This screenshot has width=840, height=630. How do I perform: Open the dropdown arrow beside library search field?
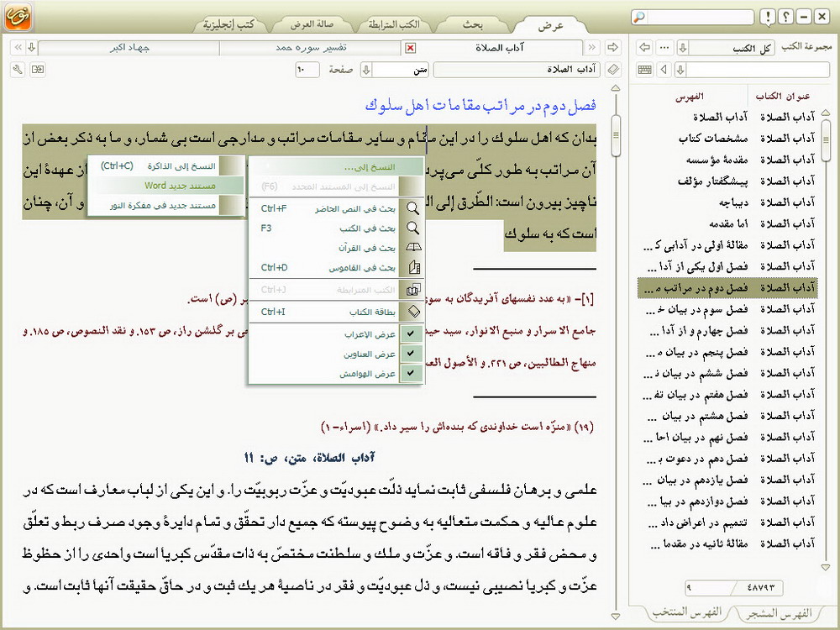point(680,70)
